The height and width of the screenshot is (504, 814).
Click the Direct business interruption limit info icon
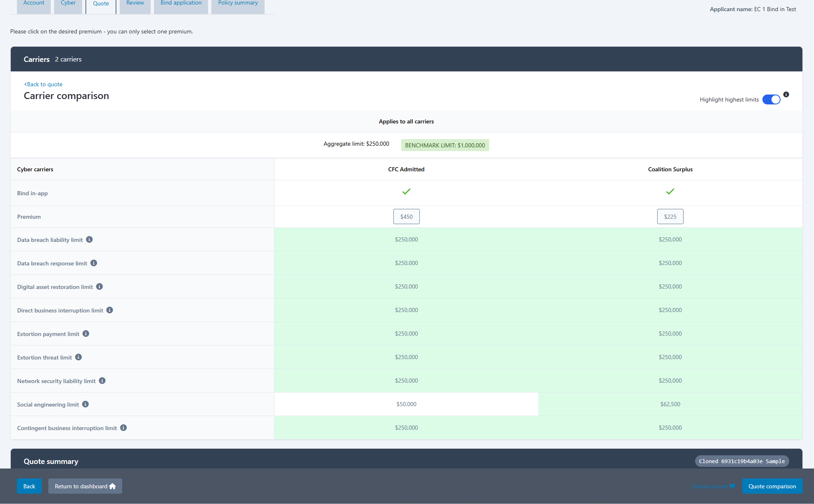(110, 310)
